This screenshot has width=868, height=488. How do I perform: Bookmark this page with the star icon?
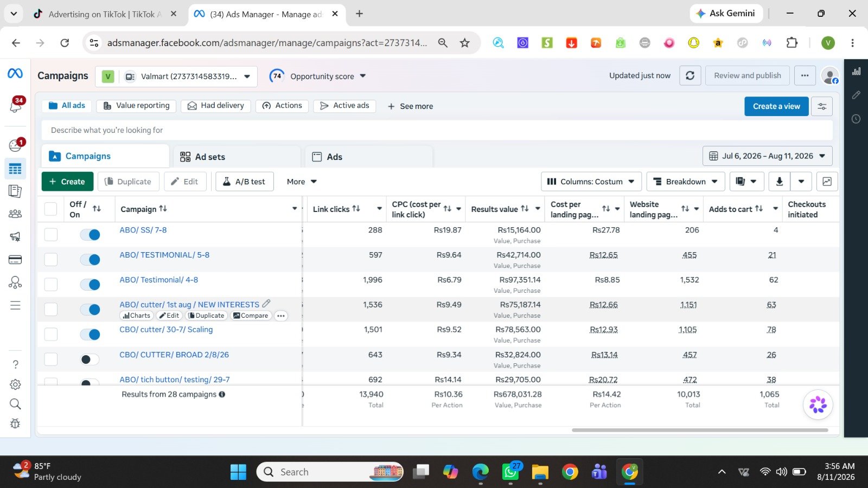pos(464,43)
